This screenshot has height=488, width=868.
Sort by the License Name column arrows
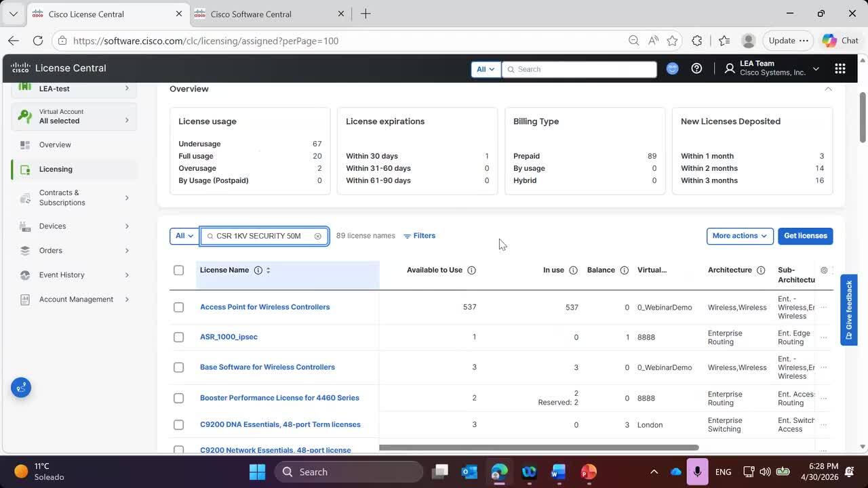click(x=268, y=270)
